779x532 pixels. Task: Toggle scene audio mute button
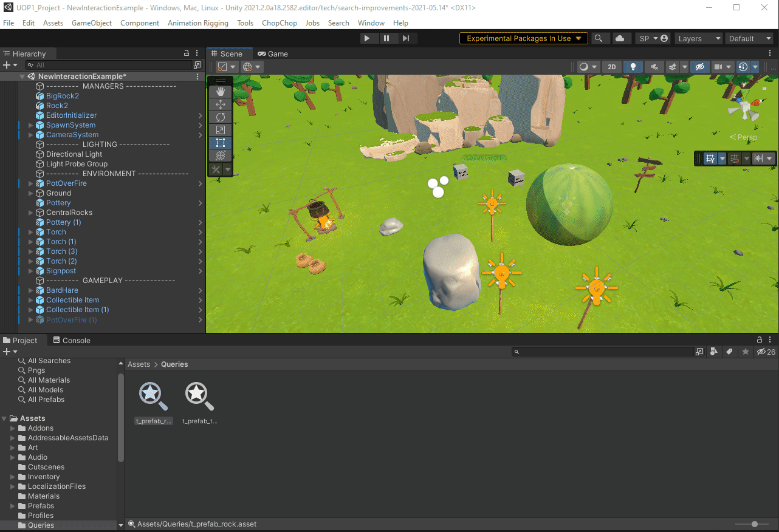[654, 67]
